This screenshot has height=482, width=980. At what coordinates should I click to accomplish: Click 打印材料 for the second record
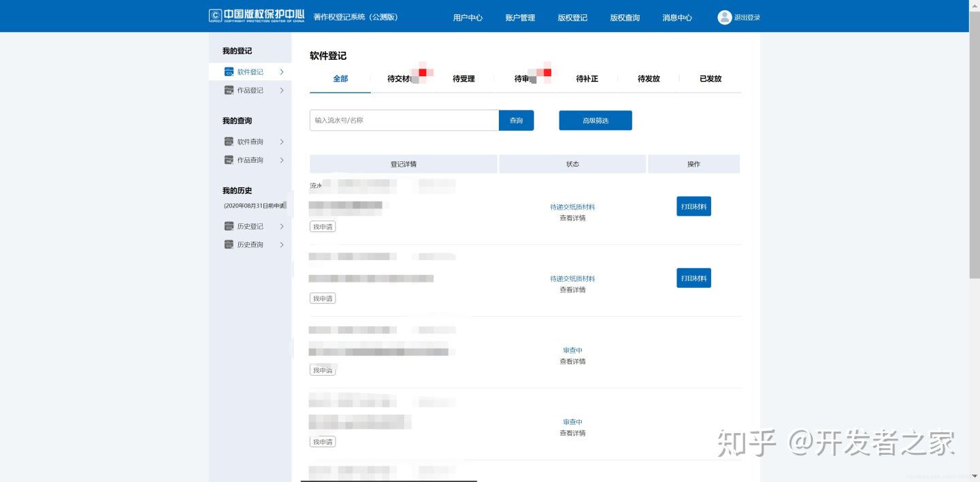point(693,278)
